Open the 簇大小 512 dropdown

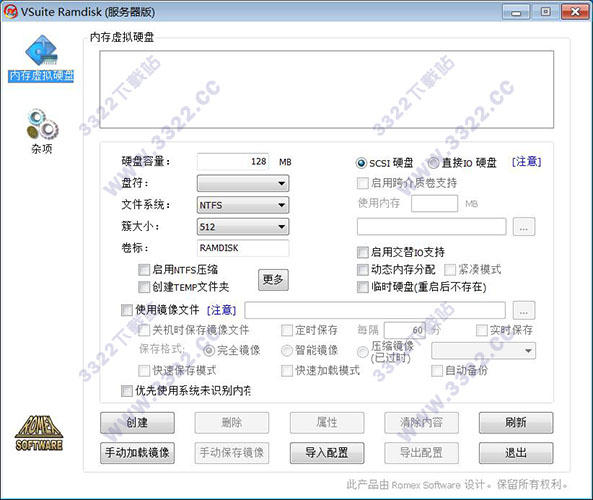[243, 227]
